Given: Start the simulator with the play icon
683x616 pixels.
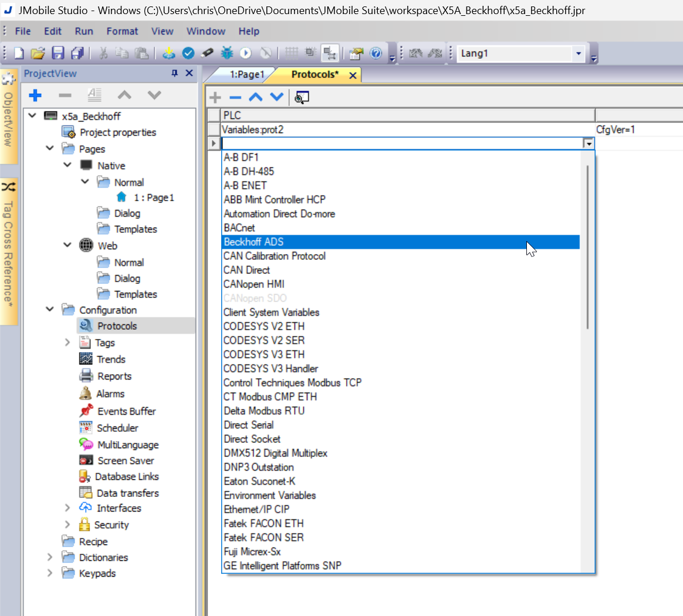Looking at the screenshot, I should (246, 53).
